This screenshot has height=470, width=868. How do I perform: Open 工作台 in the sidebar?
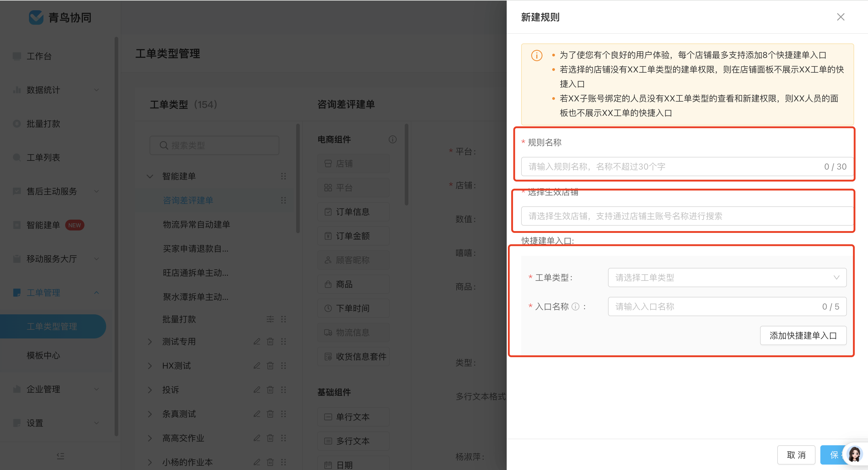[39, 56]
